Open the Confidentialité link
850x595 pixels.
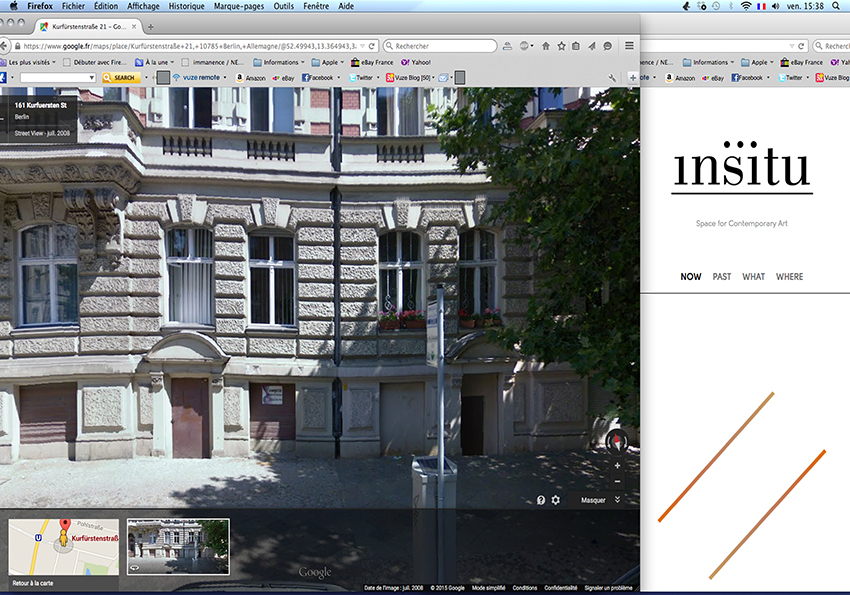[561, 588]
